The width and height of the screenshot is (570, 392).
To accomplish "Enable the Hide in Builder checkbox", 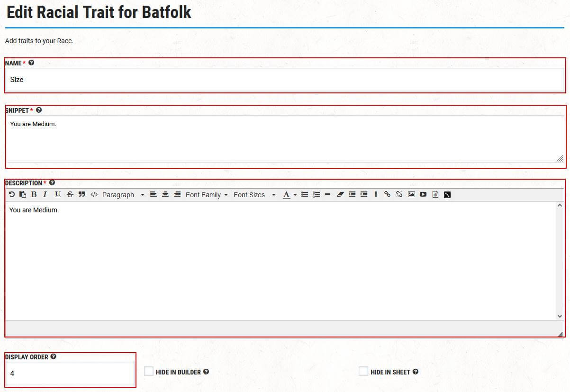I will (149, 372).
